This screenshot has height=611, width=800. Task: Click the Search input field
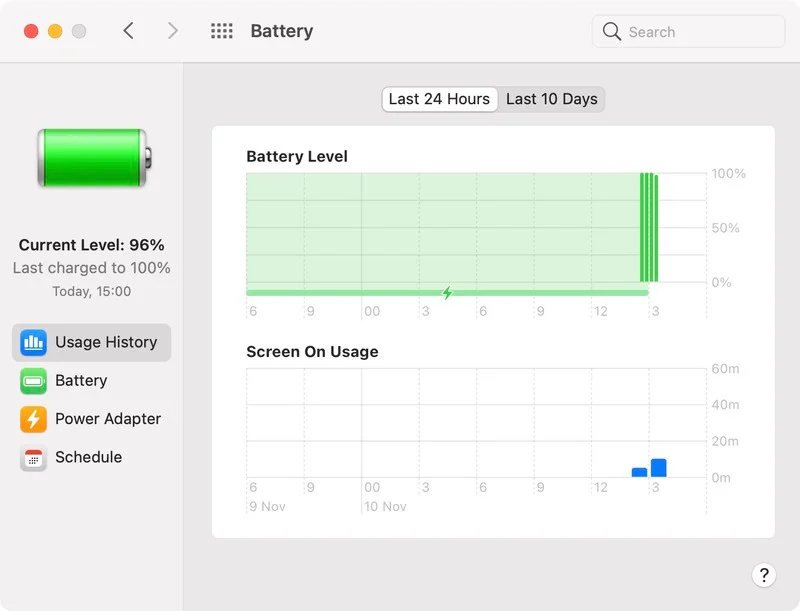click(x=700, y=32)
